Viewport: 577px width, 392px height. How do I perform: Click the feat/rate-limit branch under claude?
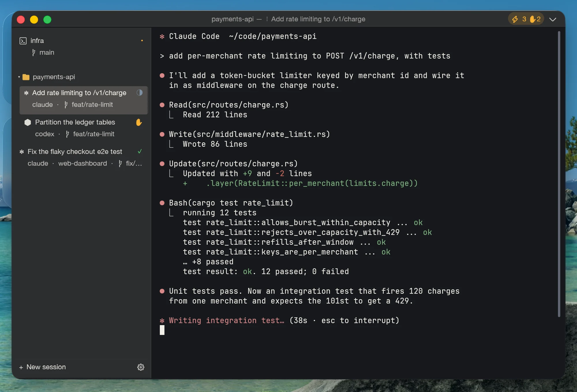[89, 105]
